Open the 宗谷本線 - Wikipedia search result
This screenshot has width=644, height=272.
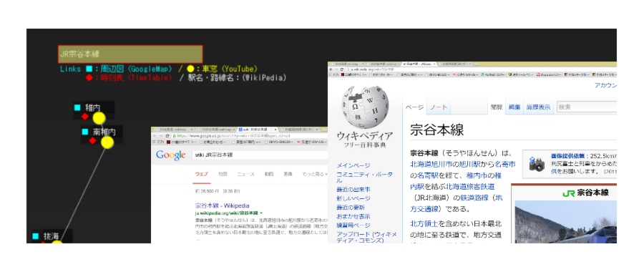pyautogui.click(x=223, y=205)
